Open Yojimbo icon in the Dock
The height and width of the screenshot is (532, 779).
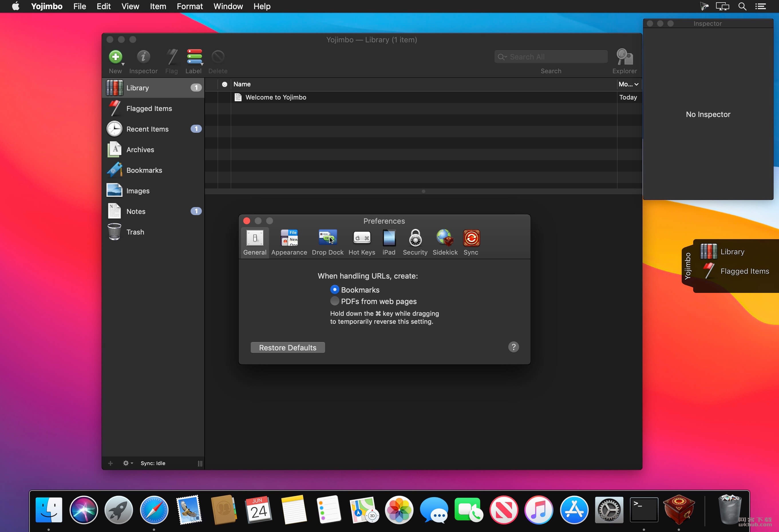pos(679,510)
